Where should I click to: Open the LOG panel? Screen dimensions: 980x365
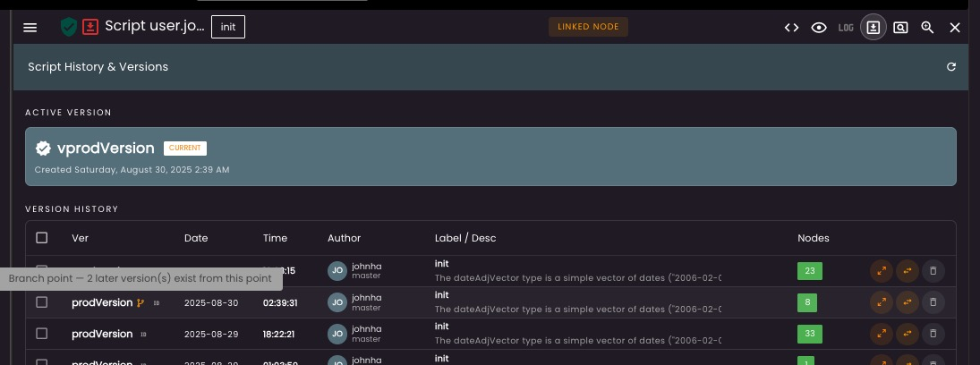(x=846, y=28)
